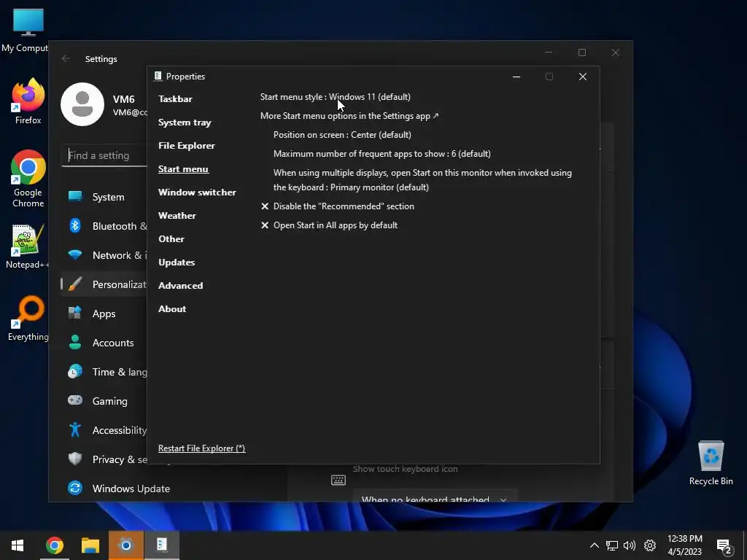Click the gear icon in system tray
Viewport: 747px width, 560px height.
(x=650, y=545)
